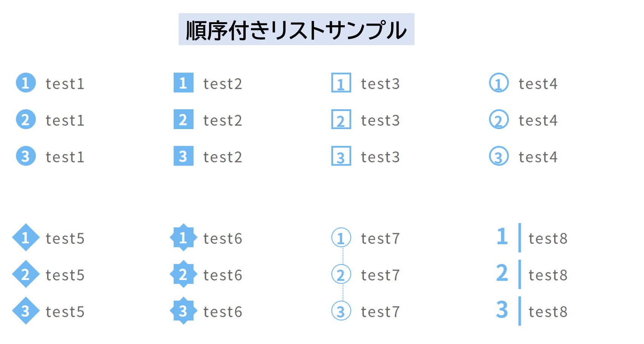Click the large number 1 beside test8

tap(502, 237)
